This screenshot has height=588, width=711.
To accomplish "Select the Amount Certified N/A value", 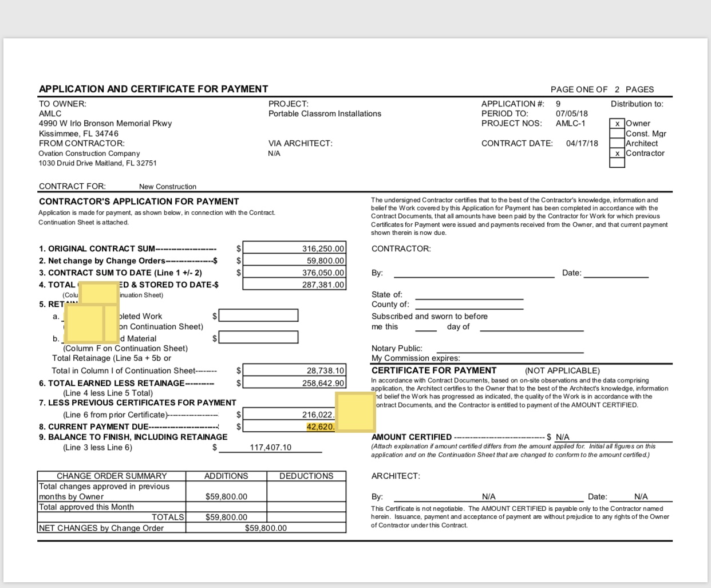I will pyautogui.click(x=563, y=437).
